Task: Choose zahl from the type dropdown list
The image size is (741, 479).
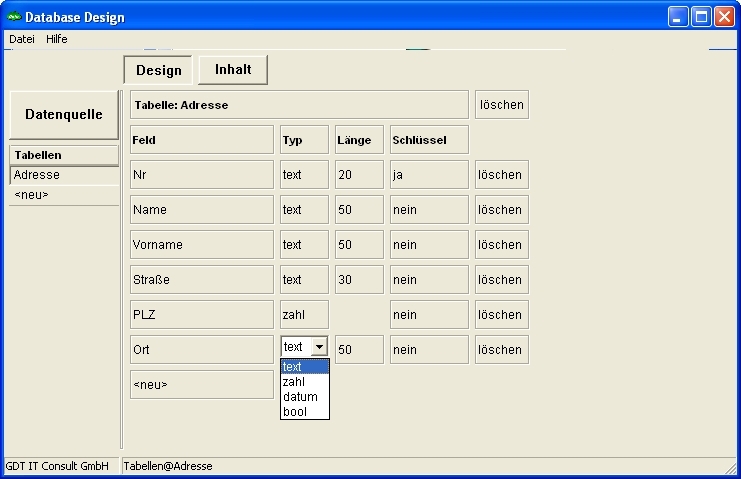Action: click(x=294, y=382)
